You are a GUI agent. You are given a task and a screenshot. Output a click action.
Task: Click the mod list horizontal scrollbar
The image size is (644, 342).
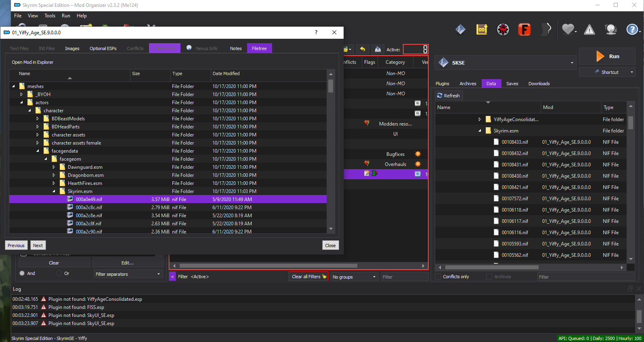coord(269,266)
